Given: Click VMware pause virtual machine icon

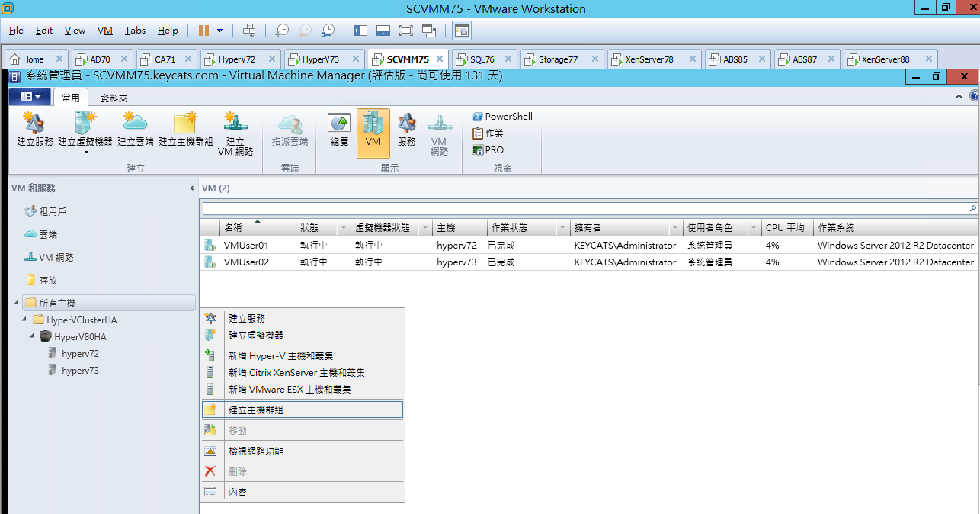Looking at the screenshot, I should pos(203,31).
